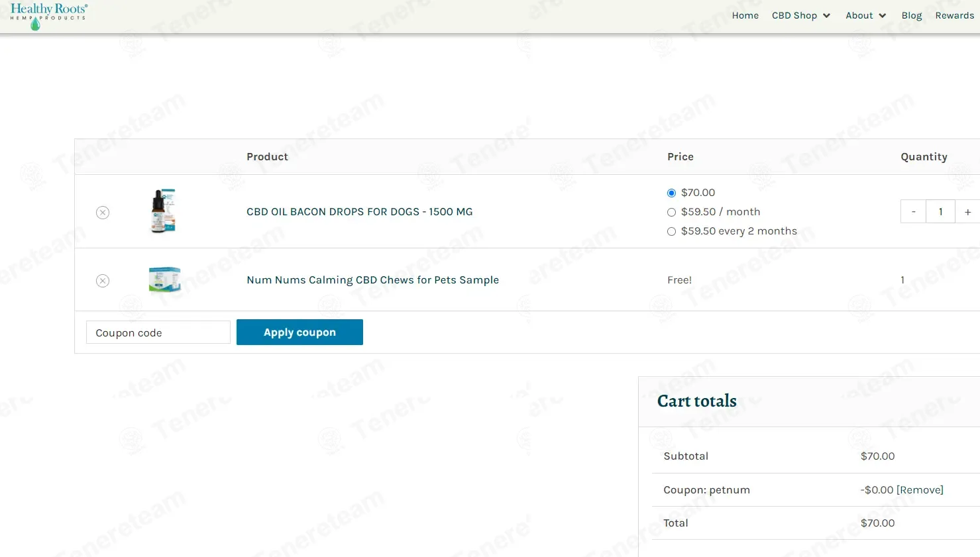980x557 pixels.
Task: Remove Num Nums Calming Chews sample from cart
Action: click(x=103, y=281)
